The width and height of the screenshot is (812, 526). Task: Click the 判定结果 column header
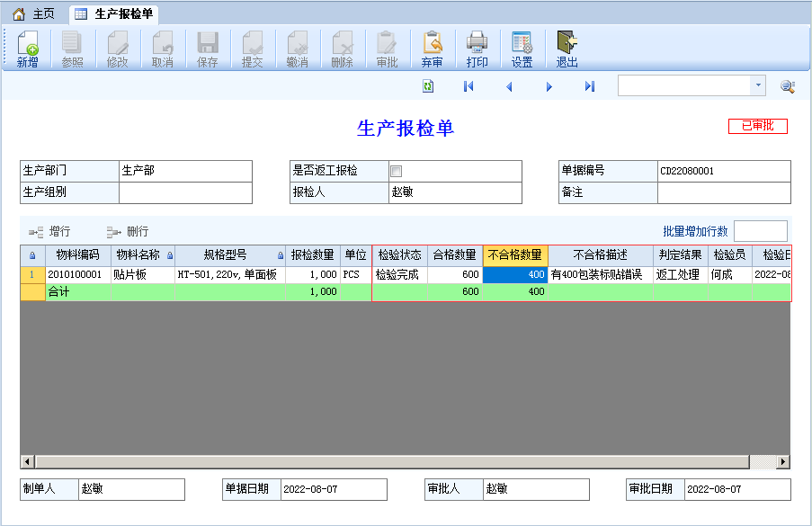[x=680, y=255]
